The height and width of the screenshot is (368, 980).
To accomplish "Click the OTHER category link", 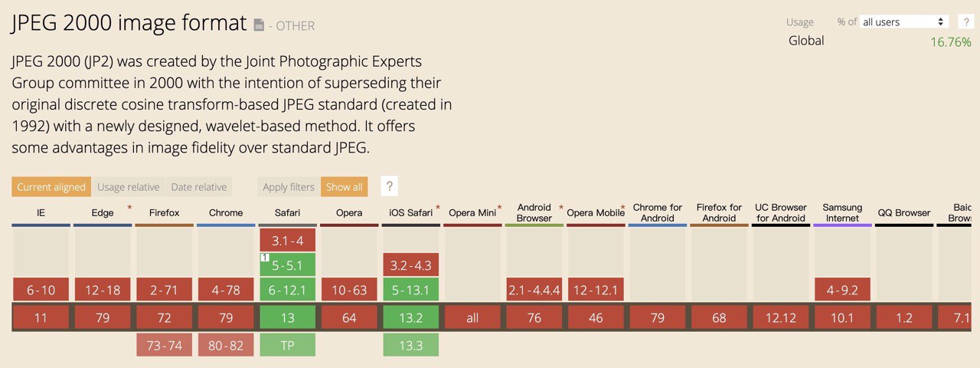I will (295, 26).
